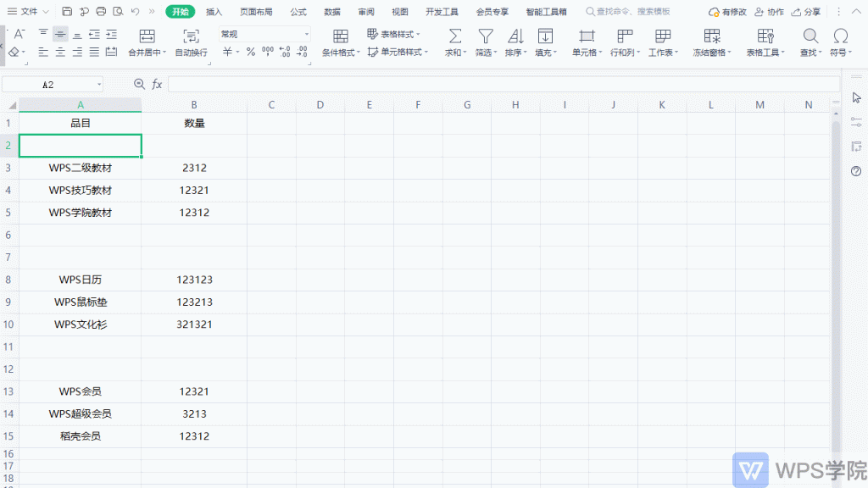Image resolution: width=868 pixels, height=488 pixels.
Task: Click the increase indent icon
Action: point(112,34)
